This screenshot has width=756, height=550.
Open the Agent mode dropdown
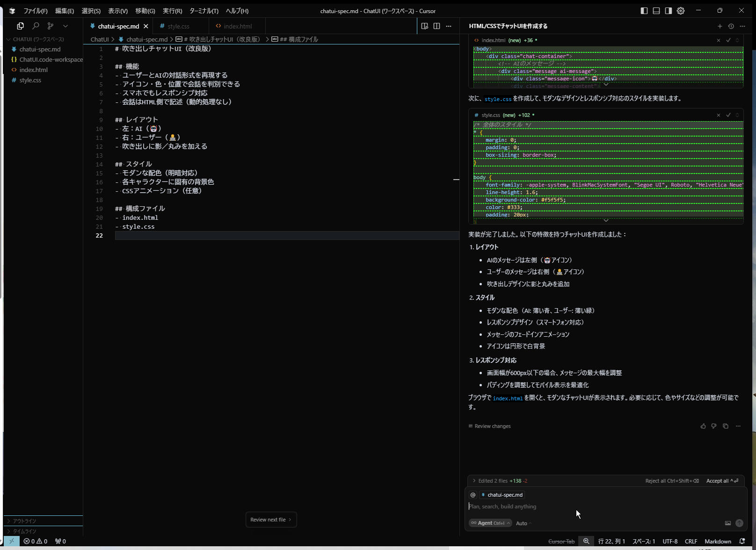[490, 523]
